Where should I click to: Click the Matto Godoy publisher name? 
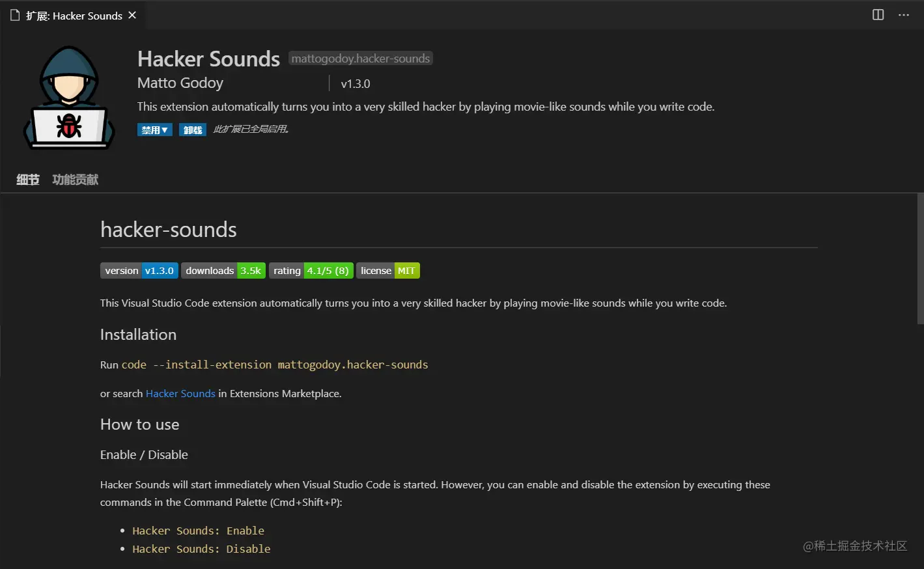(180, 83)
